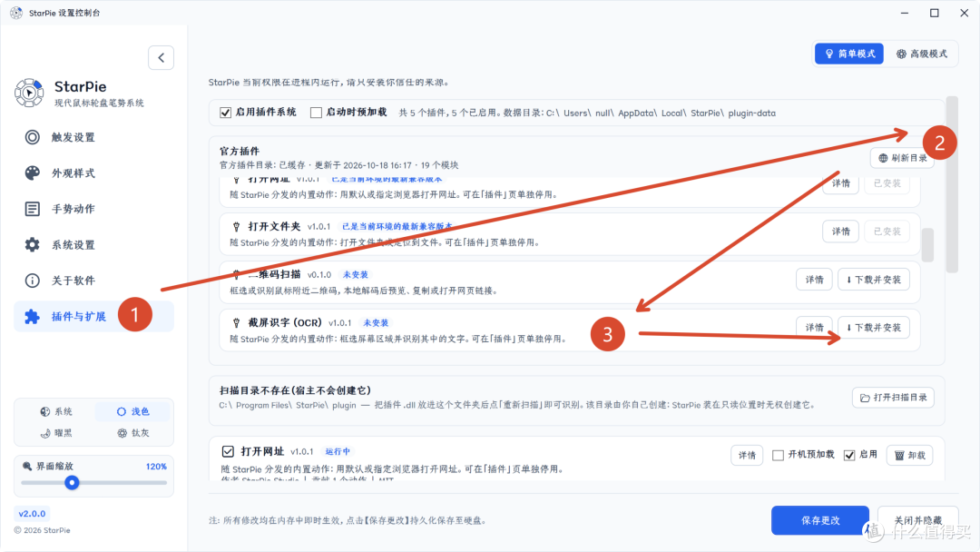980x552 pixels.
Task: Toggle 启用 checkbox for 打开网址
Action: click(849, 455)
